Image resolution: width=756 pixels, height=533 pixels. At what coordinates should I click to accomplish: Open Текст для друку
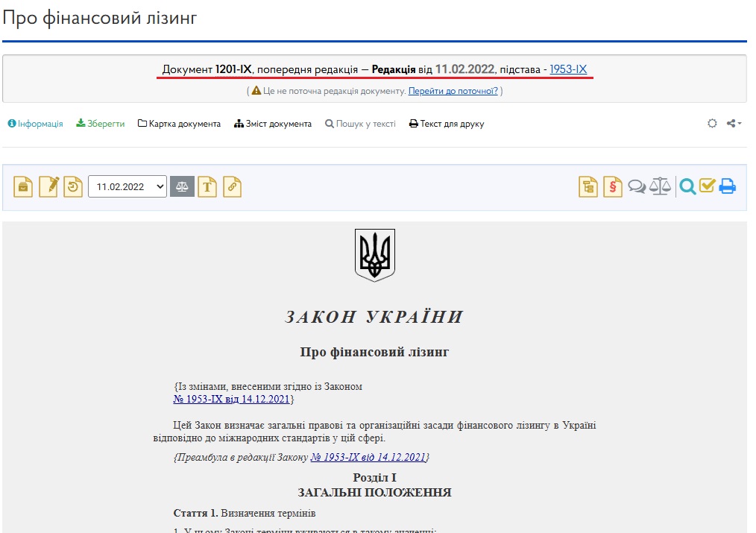point(447,124)
